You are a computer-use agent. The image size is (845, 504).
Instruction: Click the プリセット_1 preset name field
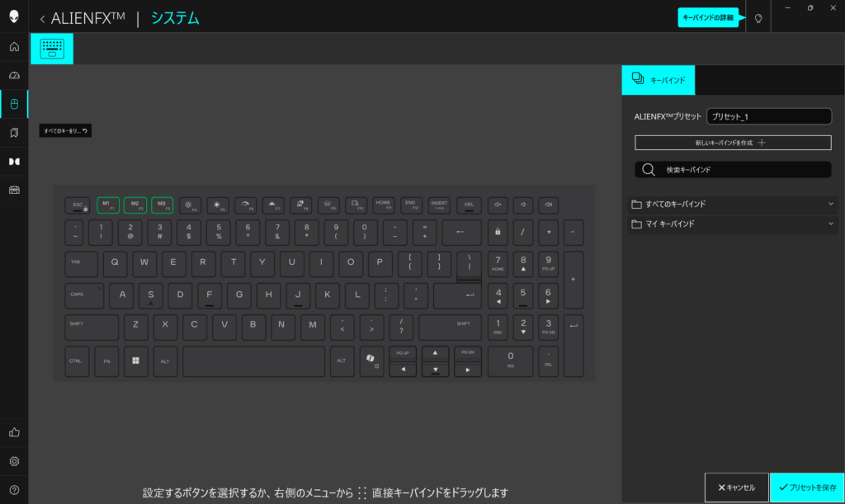[x=768, y=117]
